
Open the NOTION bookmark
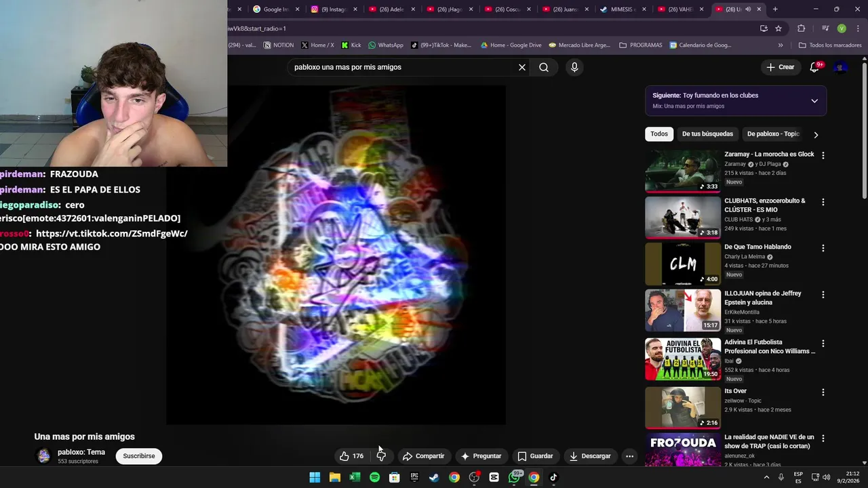(278, 45)
